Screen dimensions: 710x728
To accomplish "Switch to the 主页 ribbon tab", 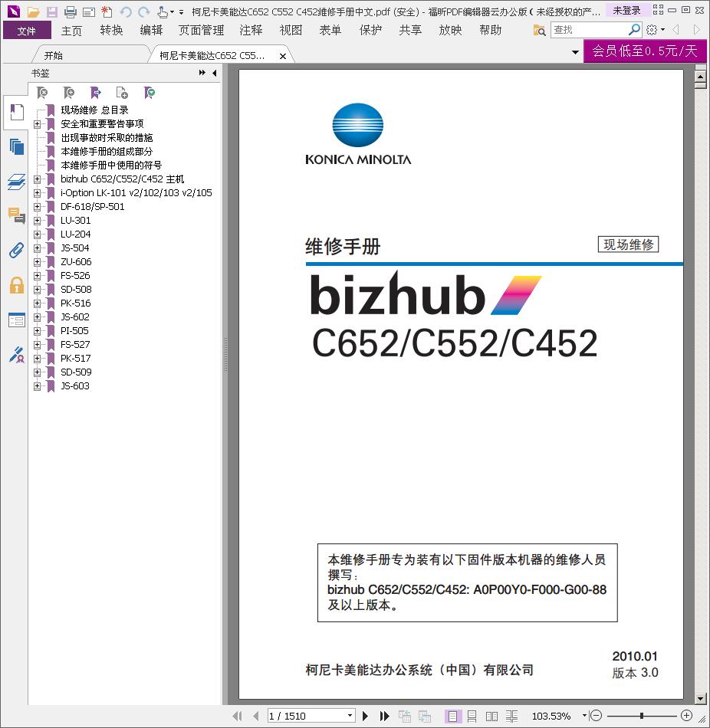I will [x=71, y=31].
